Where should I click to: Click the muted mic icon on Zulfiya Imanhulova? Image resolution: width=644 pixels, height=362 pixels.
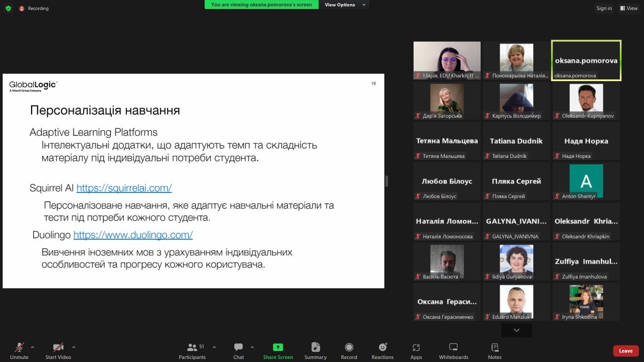pos(557,277)
